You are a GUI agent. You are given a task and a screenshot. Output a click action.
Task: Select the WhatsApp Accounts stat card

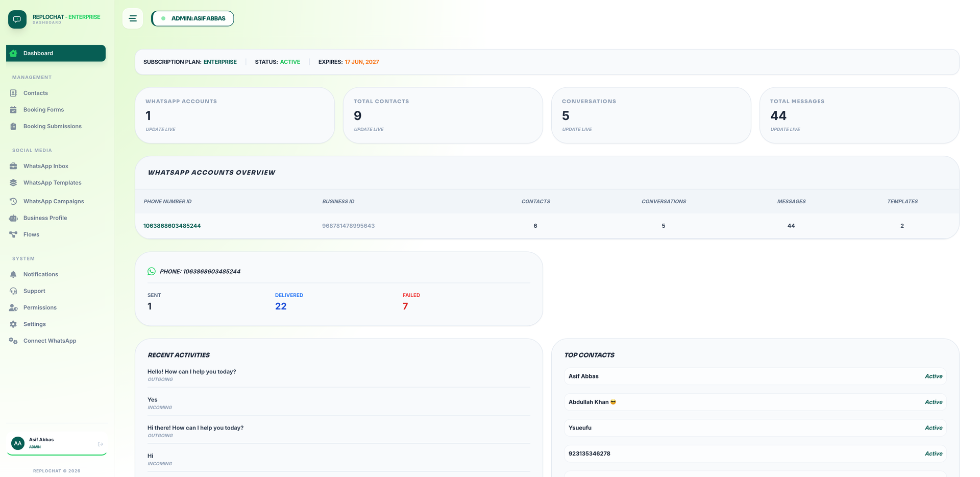click(235, 115)
